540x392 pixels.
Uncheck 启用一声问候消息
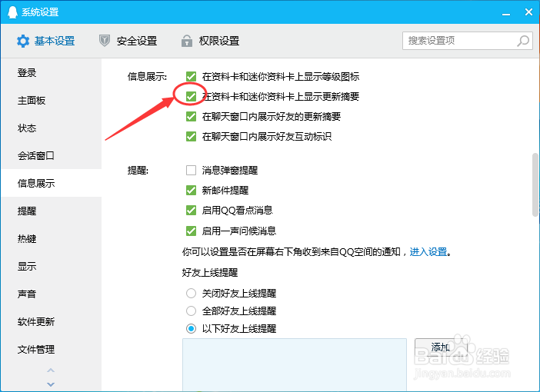[x=191, y=231]
